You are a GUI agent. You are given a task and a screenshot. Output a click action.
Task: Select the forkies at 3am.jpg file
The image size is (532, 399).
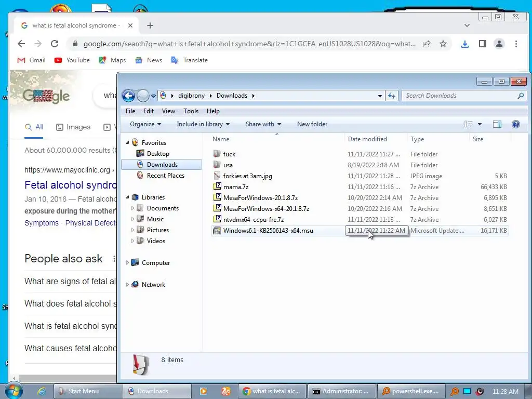[x=247, y=176]
